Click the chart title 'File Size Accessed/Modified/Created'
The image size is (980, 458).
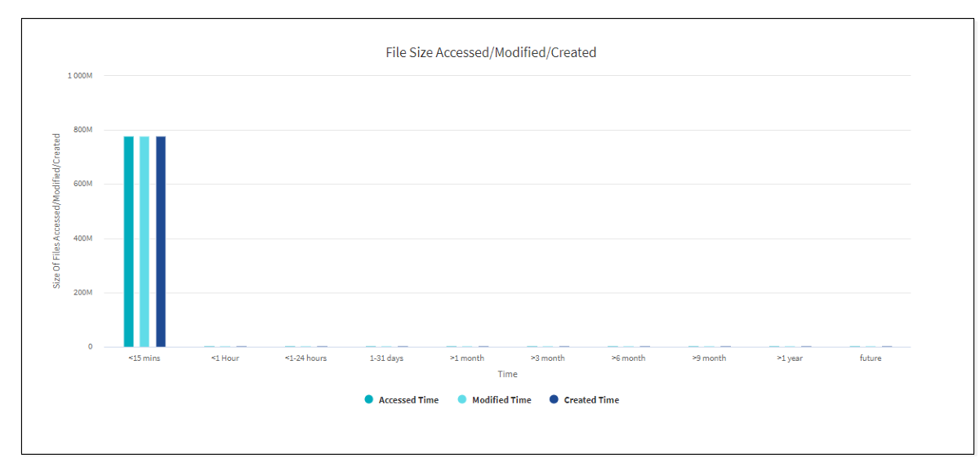pos(491,53)
